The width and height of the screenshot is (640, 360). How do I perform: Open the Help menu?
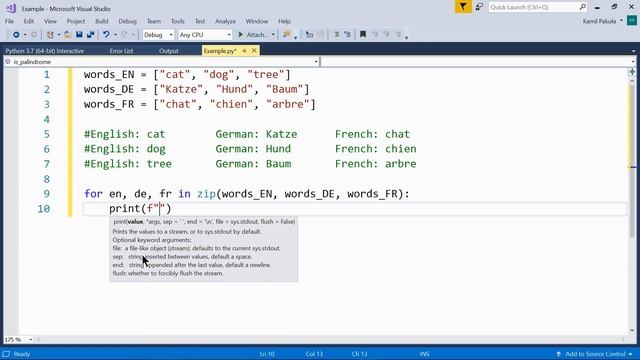coord(284,21)
